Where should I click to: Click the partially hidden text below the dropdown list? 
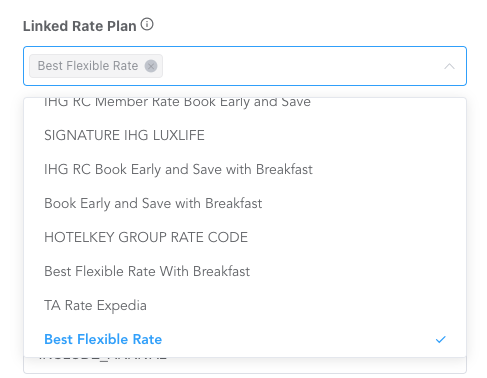coord(103,358)
